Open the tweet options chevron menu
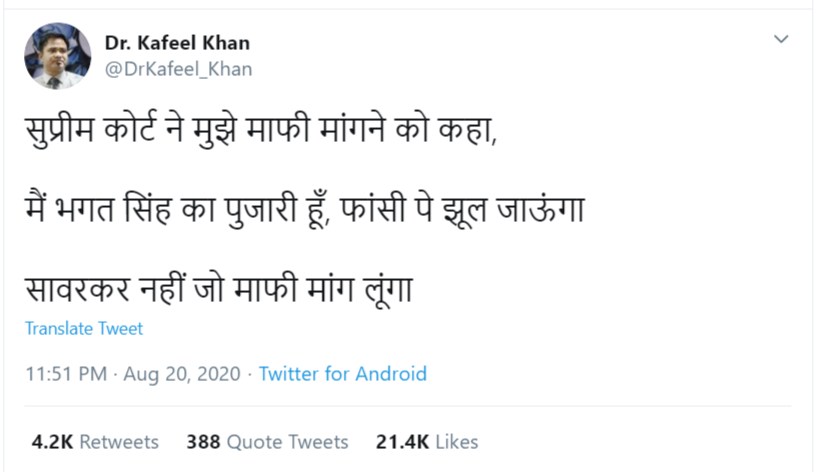The height and width of the screenshot is (472, 818). click(x=782, y=40)
